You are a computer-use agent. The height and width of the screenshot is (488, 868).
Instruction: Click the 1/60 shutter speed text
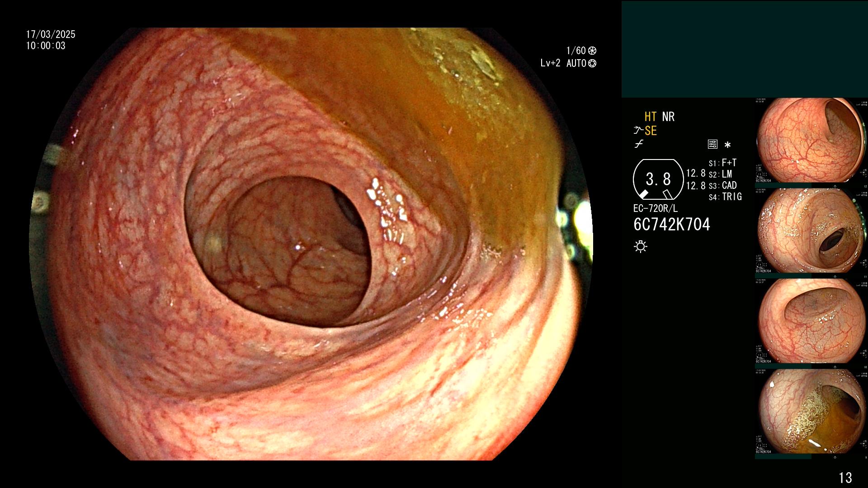pos(576,51)
